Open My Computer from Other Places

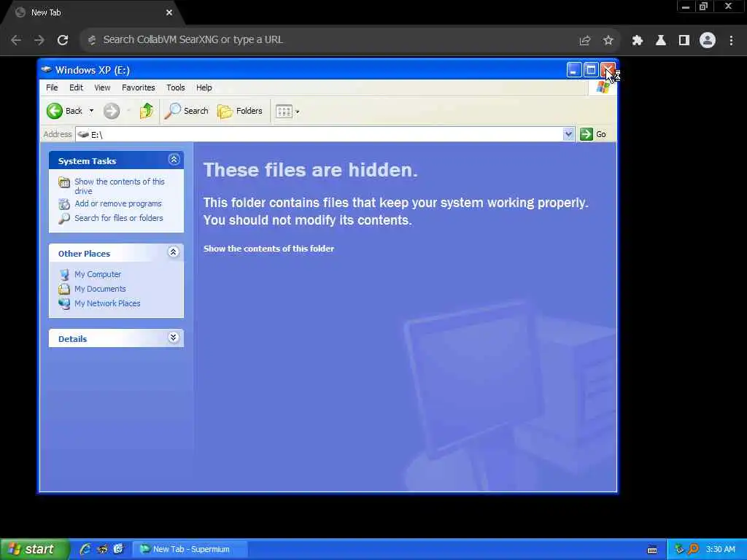click(98, 274)
